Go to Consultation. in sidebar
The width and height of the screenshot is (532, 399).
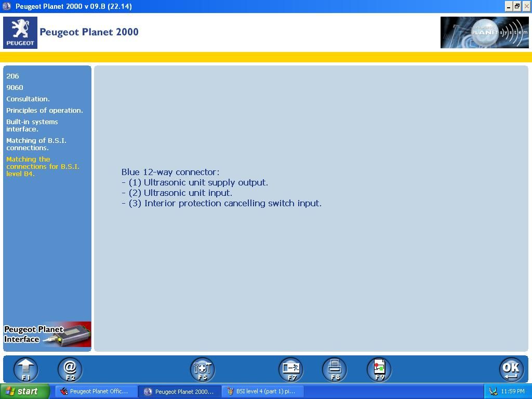coord(28,99)
